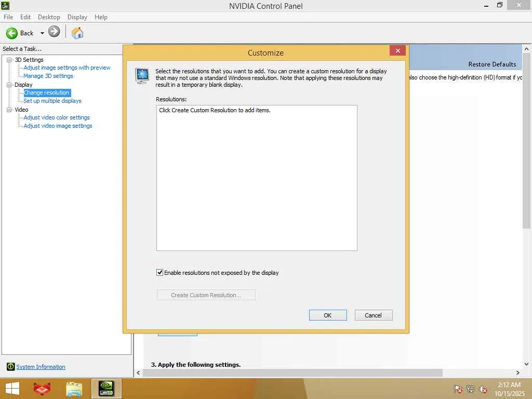Open the Desktop menu
The height and width of the screenshot is (399, 532).
click(x=49, y=17)
